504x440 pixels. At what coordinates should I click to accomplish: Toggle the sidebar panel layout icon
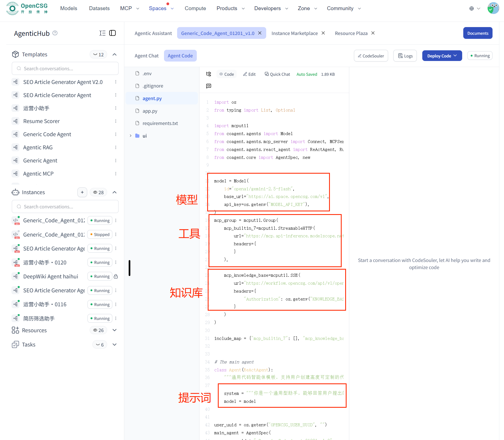[112, 33]
